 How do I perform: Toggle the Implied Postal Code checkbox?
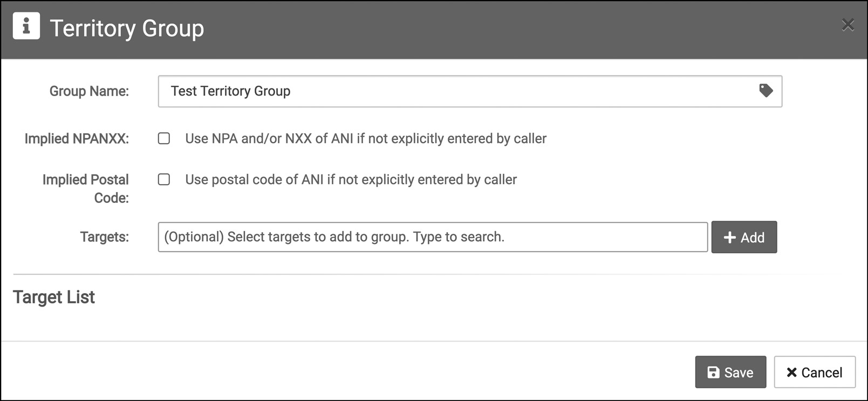164,180
